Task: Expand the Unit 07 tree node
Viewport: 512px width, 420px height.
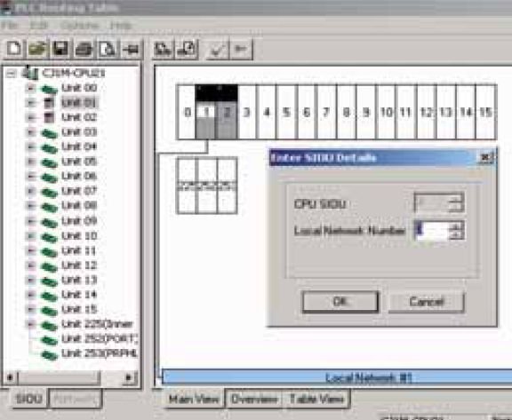Action: click(31, 191)
